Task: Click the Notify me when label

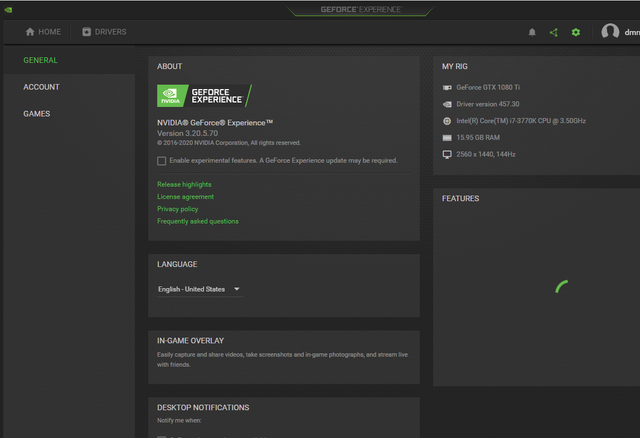Action: [x=179, y=420]
